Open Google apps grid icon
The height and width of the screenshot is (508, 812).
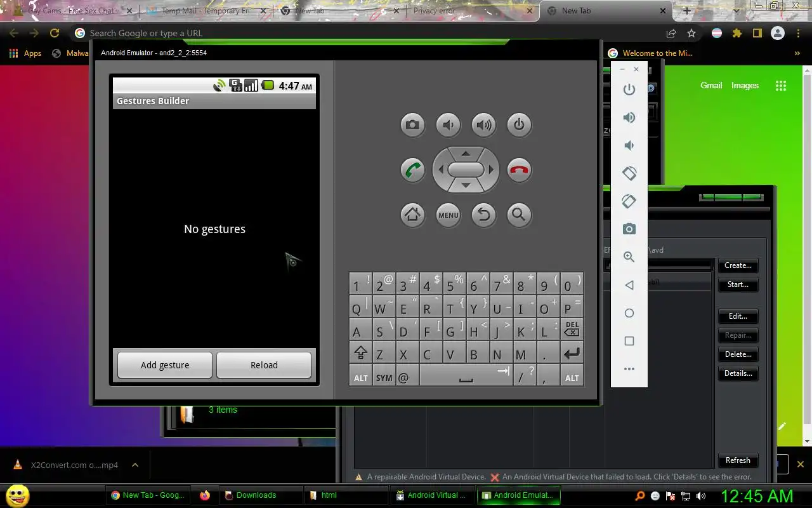click(x=781, y=86)
